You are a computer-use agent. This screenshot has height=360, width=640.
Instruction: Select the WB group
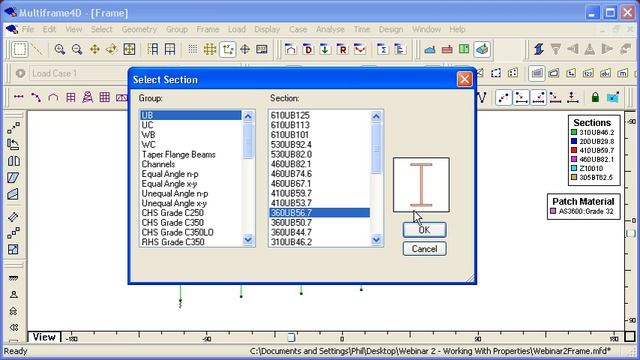(x=191, y=135)
